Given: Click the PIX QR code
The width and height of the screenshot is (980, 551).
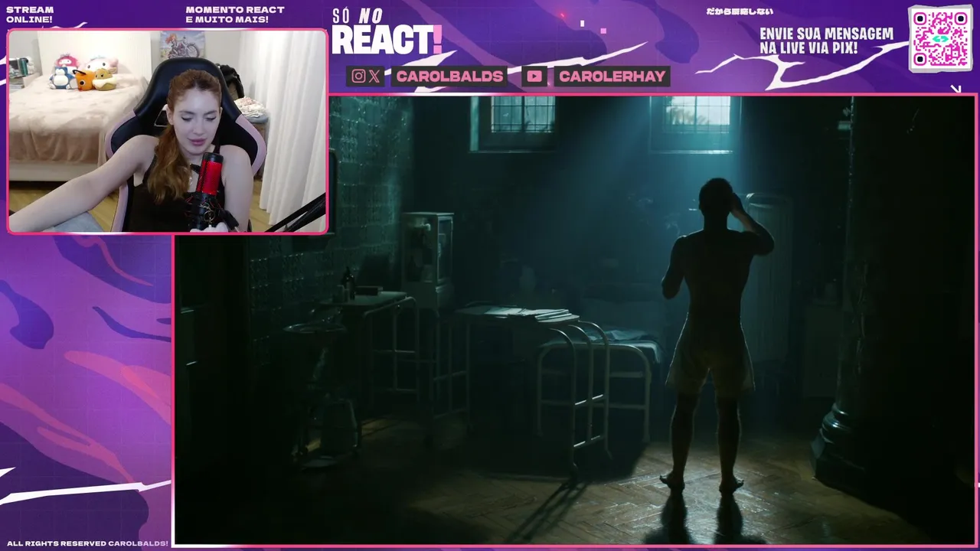Looking at the screenshot, I should (x=940, y=38).
